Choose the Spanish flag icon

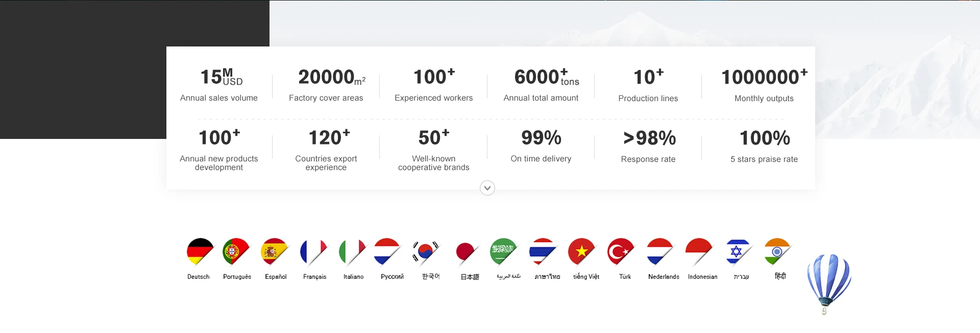click(275, 252)
